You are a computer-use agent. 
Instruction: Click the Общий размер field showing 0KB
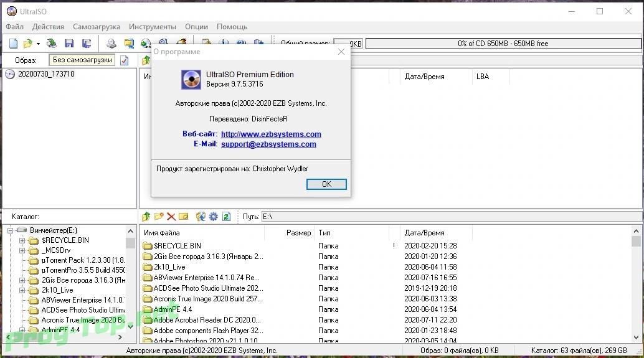pos(348,44)
